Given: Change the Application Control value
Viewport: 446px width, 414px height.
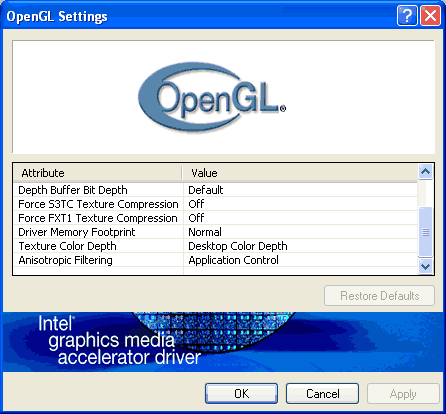Looking at the screenshot, I should click(233, 260).
